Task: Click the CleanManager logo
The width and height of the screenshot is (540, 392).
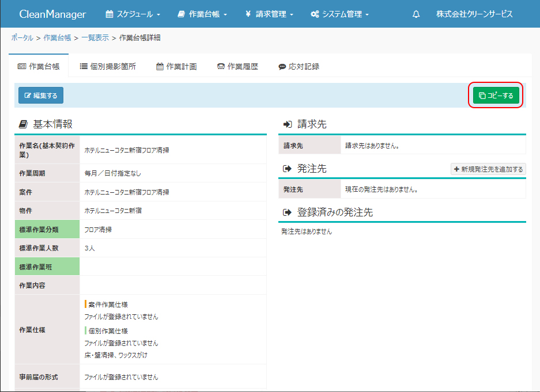Action: (x=52, y=14)
